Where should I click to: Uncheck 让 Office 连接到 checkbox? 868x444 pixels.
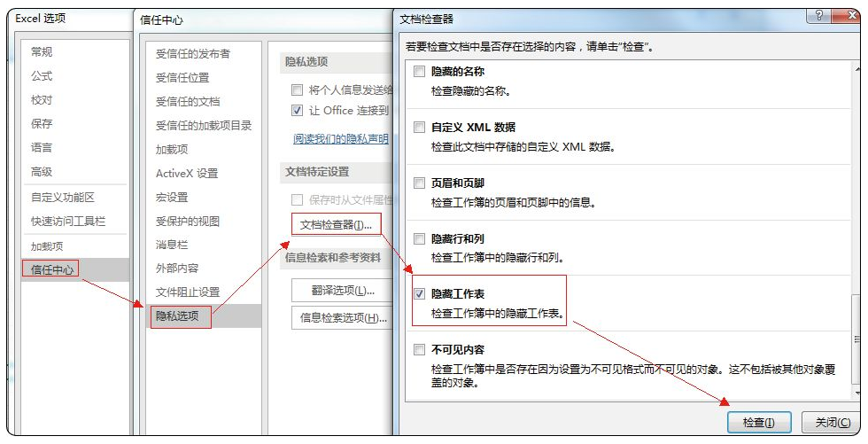(298, 110)
